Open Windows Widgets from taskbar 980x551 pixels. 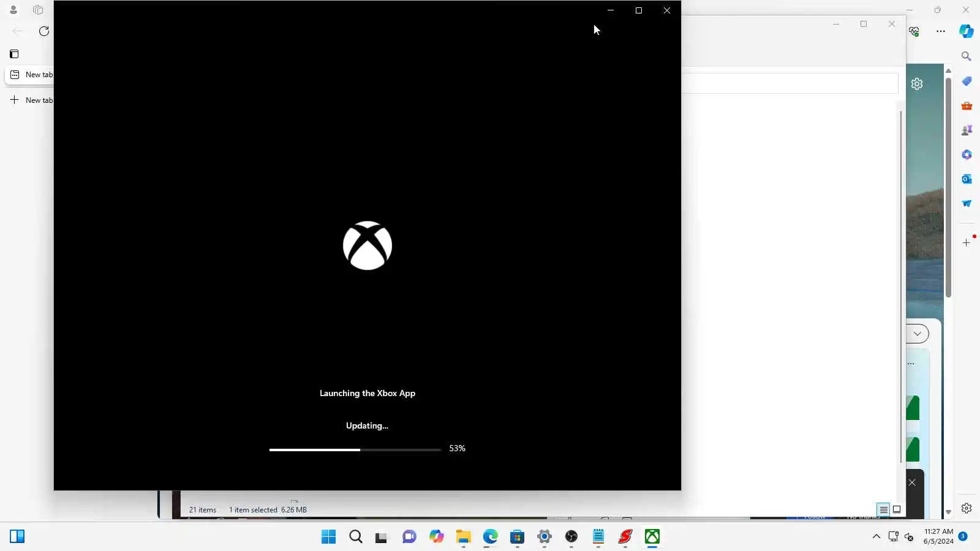pos(17,537)
